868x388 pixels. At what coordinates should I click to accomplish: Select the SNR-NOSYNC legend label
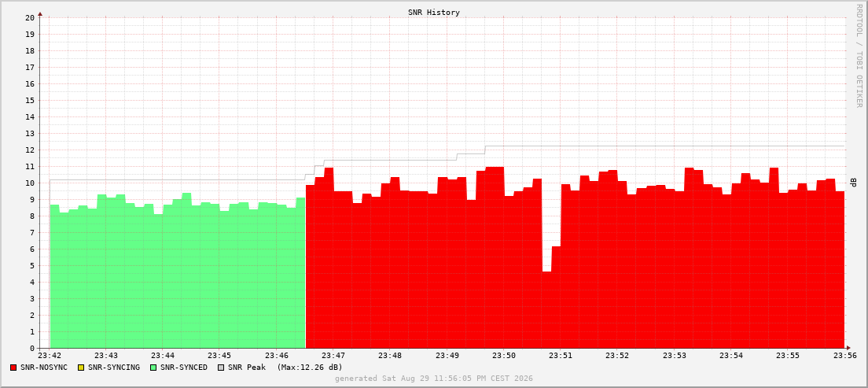(44, 368)
